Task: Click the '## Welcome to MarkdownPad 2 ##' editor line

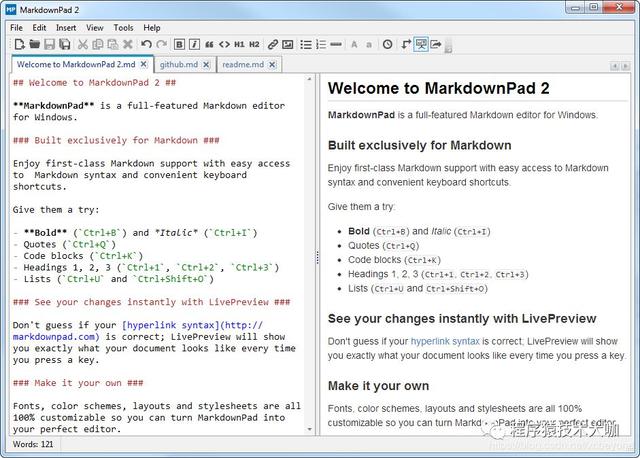Action: click(x=94, y=82)
